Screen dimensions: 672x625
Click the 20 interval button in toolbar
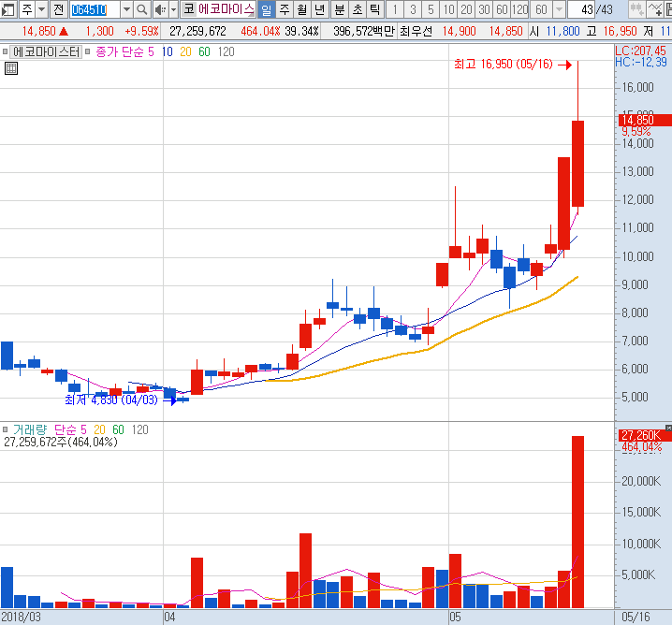(x=466, y=9)
